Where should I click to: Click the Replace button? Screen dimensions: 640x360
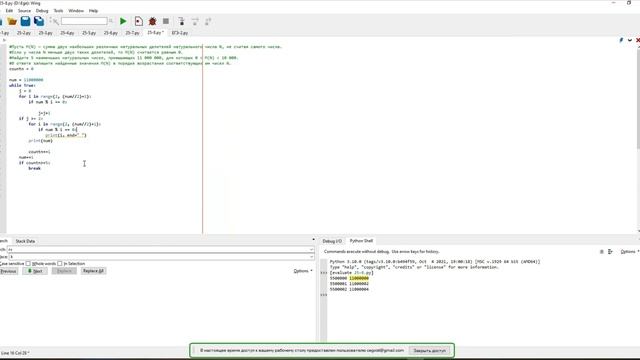(64, 271)
